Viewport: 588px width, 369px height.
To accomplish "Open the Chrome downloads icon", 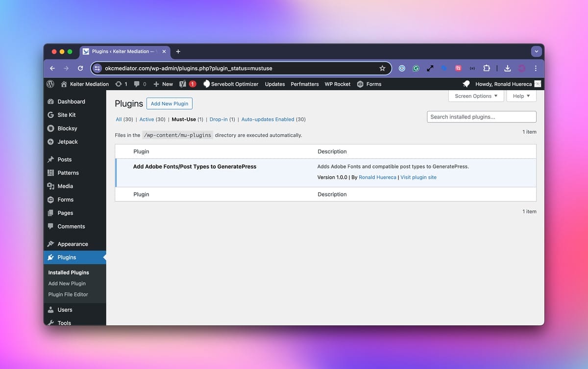I will pos(508,69).
